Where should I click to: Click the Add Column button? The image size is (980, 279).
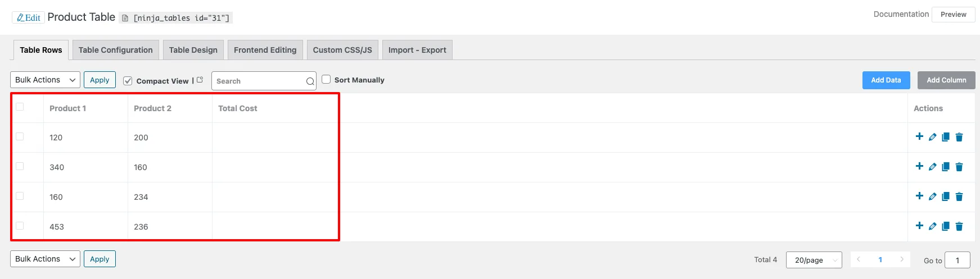tap(946, 80)
